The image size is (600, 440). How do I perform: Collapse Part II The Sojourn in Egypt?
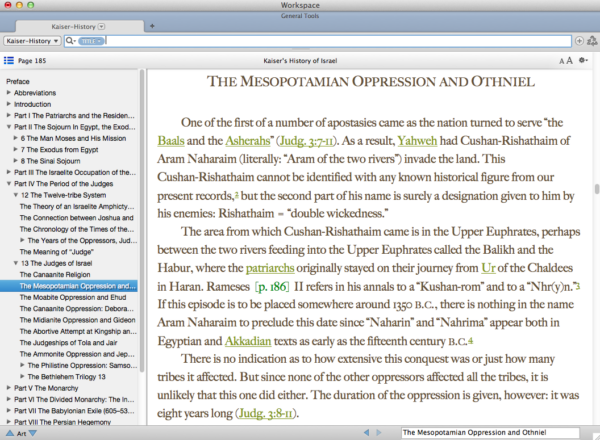tap(8, 127)
